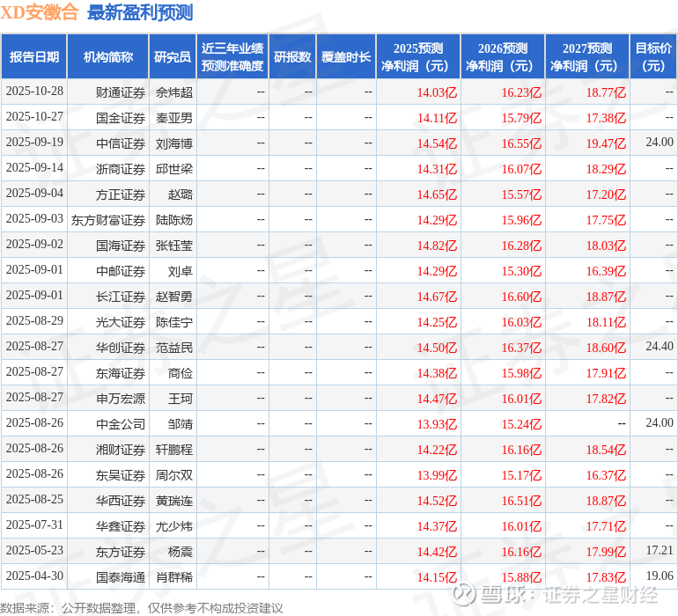Click researcher 邱世梁
The width and height of the screenshot is (678, 616).
[x=174, y=169]
